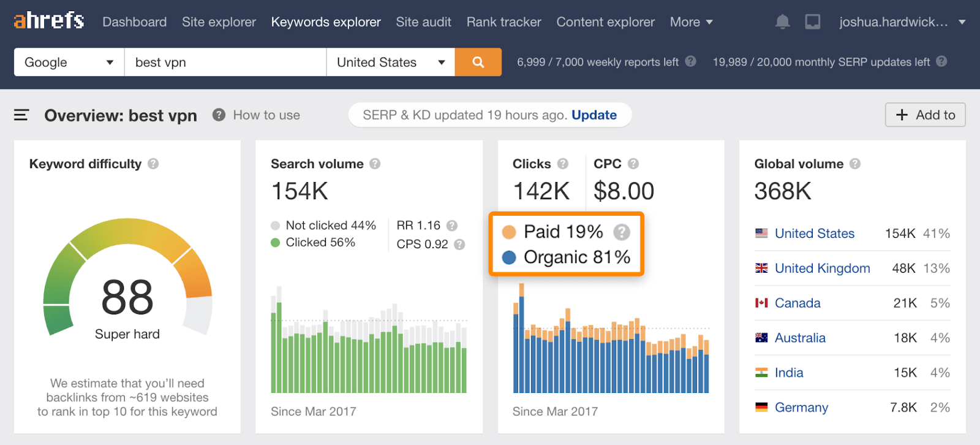Click the ahrefs logo
The image size is (980, 445).
pos(49,21)
